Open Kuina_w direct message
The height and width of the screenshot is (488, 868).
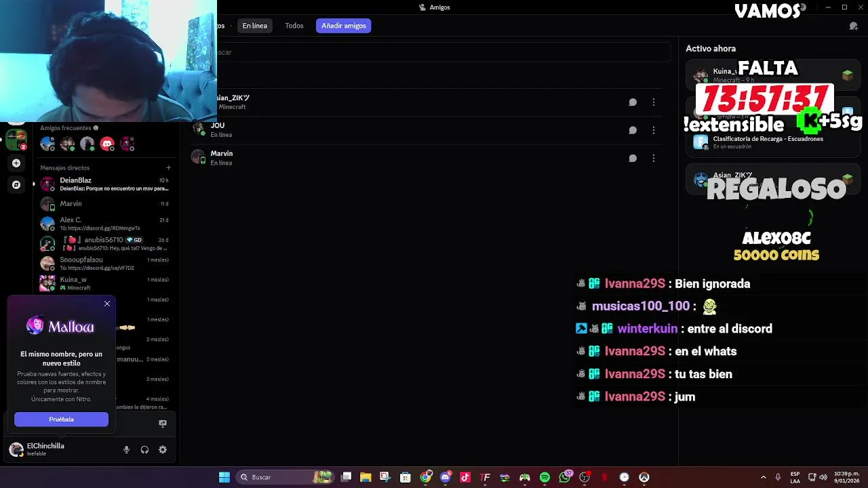(x=105, y=283)
